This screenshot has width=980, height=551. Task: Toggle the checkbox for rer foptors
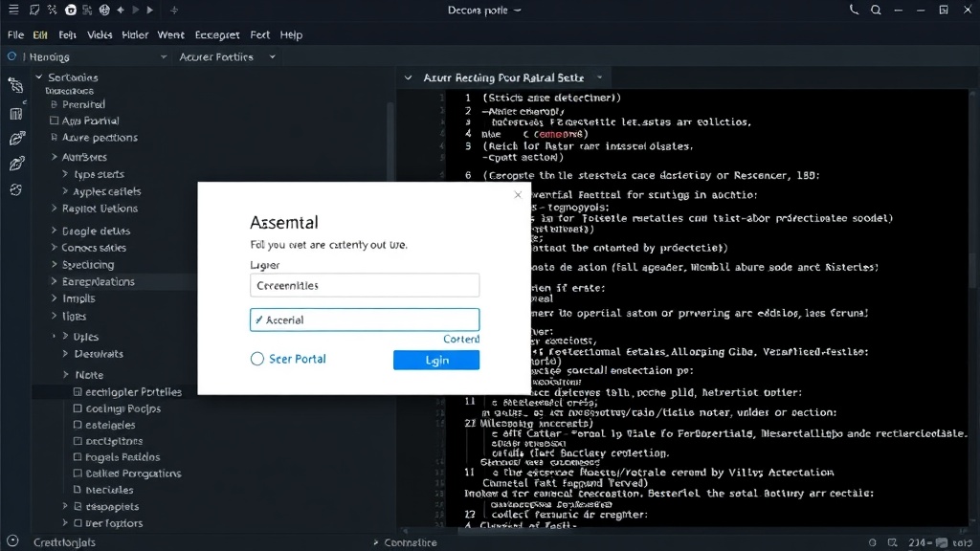[x=78, y=523]
